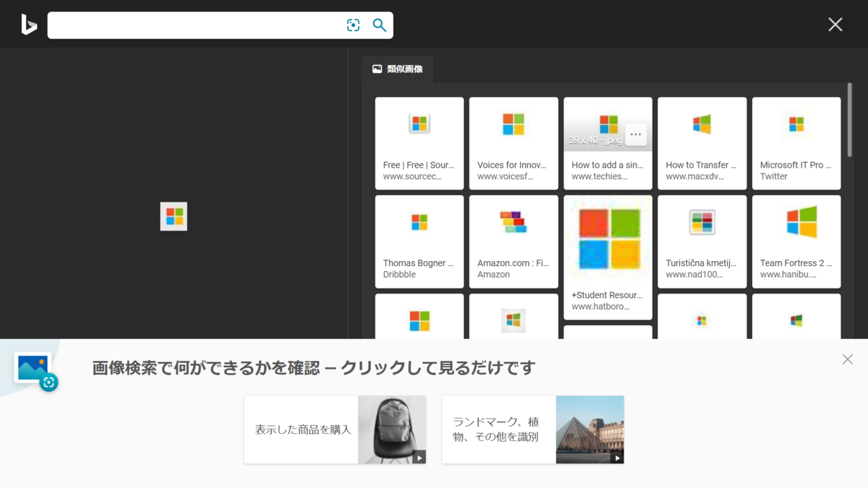
Task: Click the www.hatboro... source link
Action: (x=600, y=307)
